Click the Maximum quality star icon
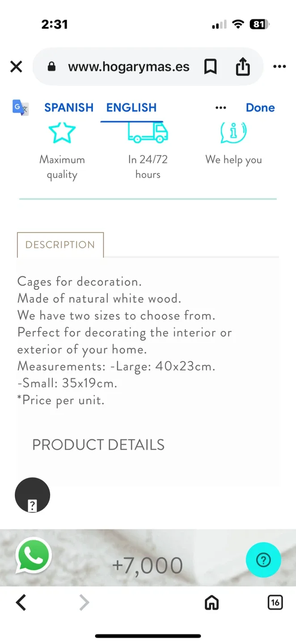 62,132
